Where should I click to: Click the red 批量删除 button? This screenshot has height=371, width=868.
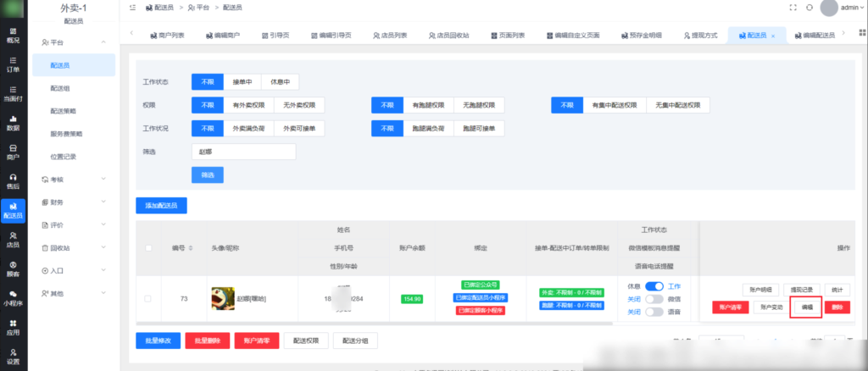pyautogui.click(x=207, y=341)
